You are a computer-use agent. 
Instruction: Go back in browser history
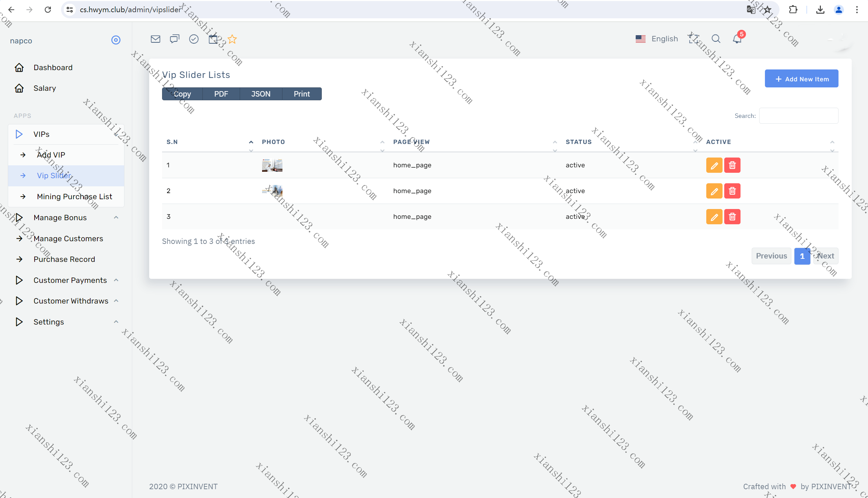point(11,9)
